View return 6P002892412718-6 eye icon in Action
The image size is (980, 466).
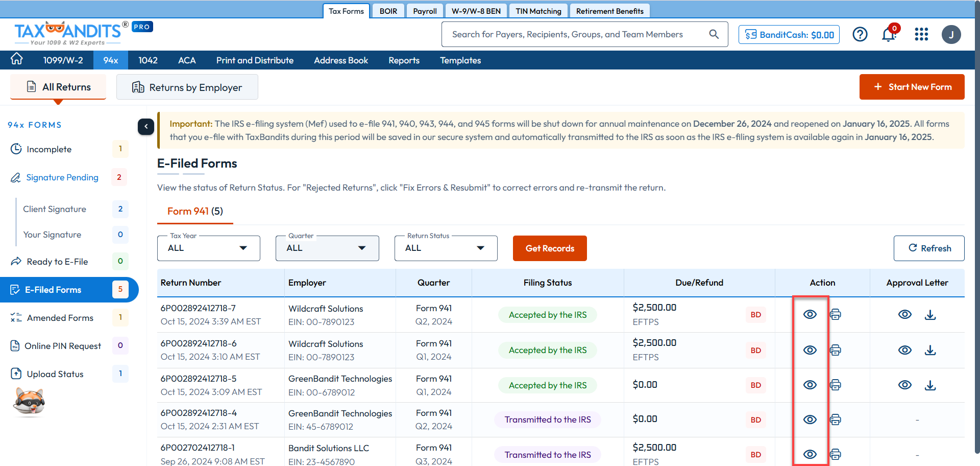pyautogui.click(x=810, y=350)
